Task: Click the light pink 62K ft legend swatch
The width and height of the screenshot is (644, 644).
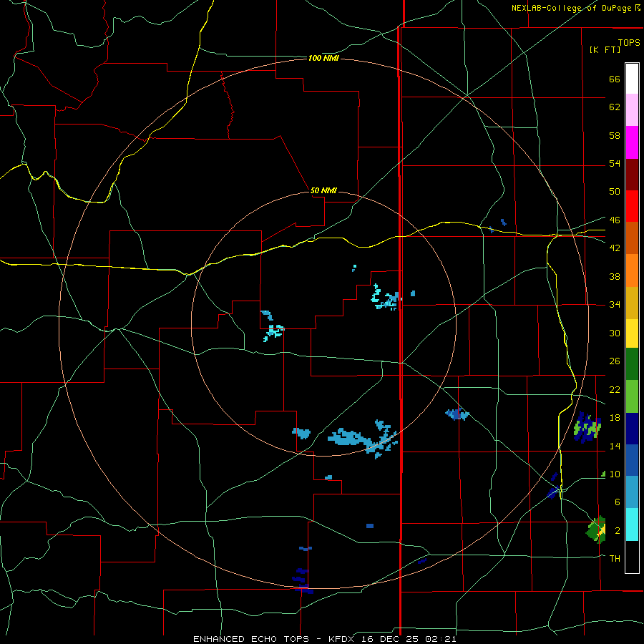Action: point(632,109)
